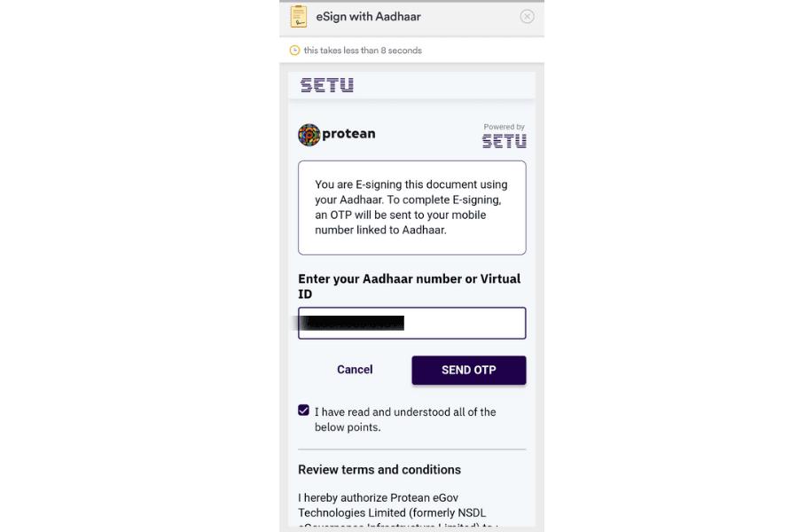Click the 'eSign with Aadhaar' title text
Screen dimensions: 798x532
369,17
